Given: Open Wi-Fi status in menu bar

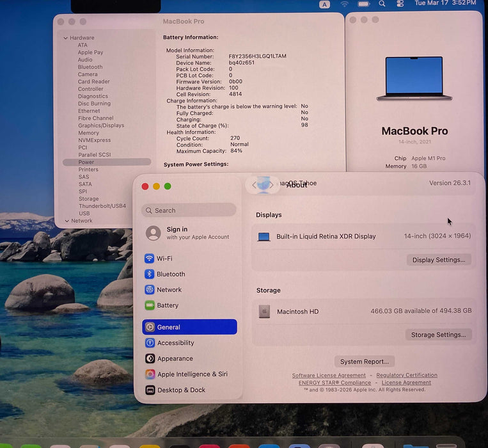Looking at the screenshot, I should coord(344,4).
